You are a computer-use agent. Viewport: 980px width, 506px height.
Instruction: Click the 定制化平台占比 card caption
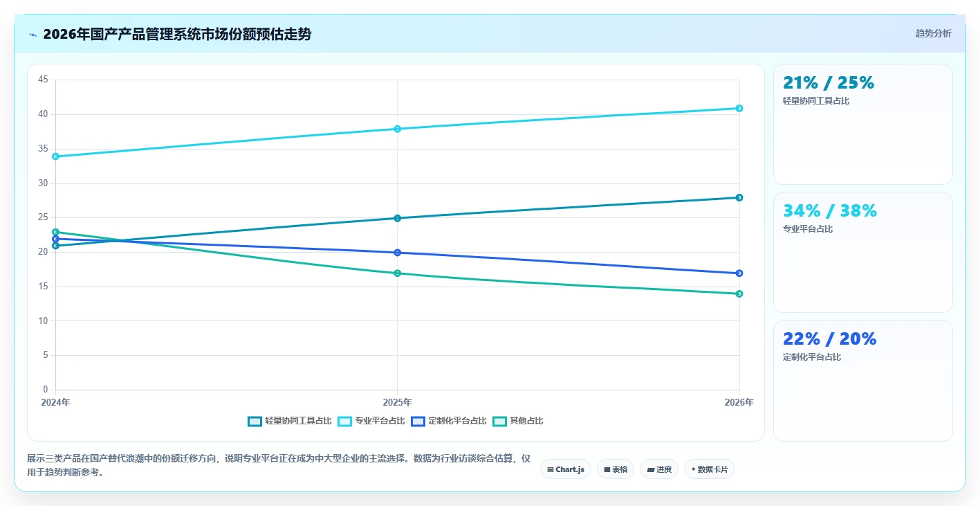pyautogui.click(x=812, y=357)
